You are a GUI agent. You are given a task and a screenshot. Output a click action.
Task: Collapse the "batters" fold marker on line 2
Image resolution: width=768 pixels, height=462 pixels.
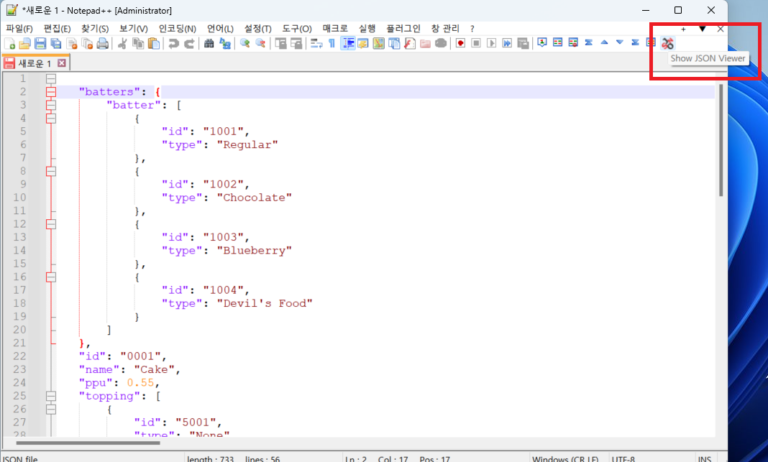[51, 92]
